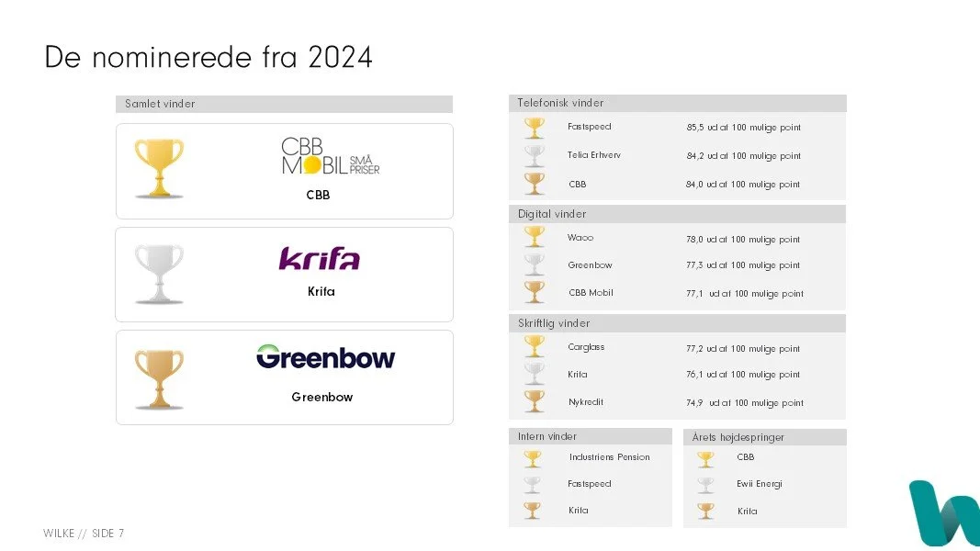Click the Ewii Energi name
Screen dimensions: 980x551
[760, 484]
